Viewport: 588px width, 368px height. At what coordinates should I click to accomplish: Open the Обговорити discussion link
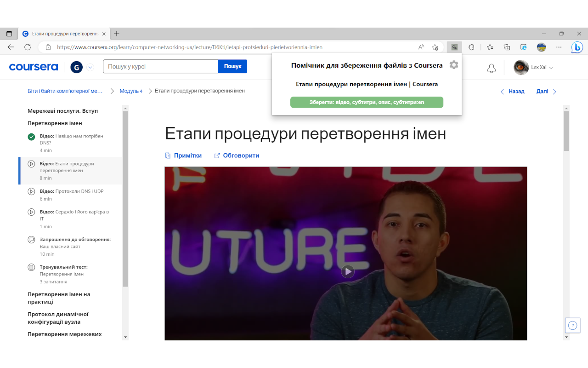[x=237, y=155]
